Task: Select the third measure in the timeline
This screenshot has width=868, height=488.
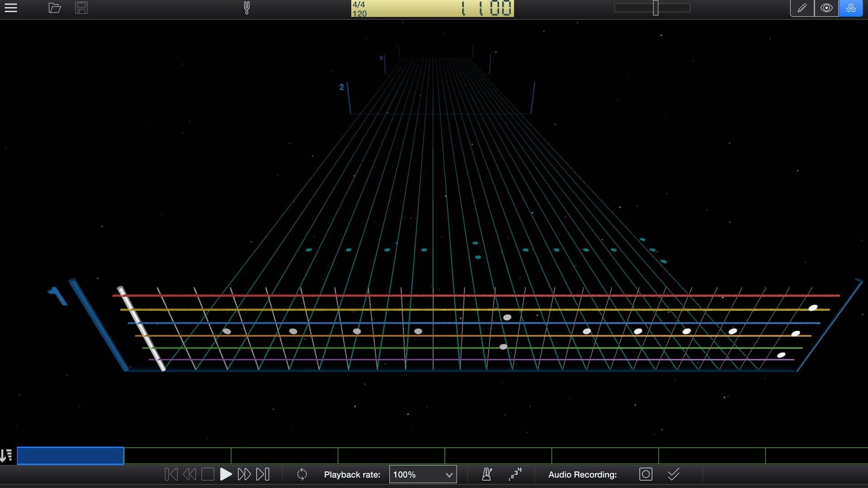Action: pyautogui.click(x=284, y=455)
